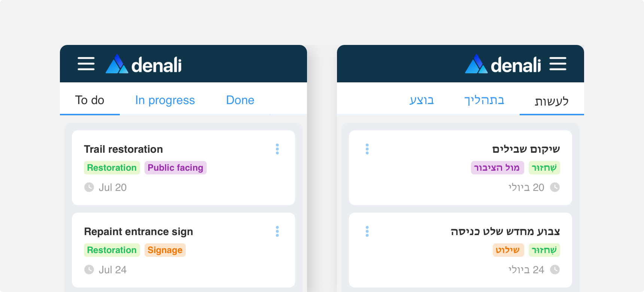644x292 pixels.
Task: Open the hamburger menu in left denali header
Action: point(86,64)
